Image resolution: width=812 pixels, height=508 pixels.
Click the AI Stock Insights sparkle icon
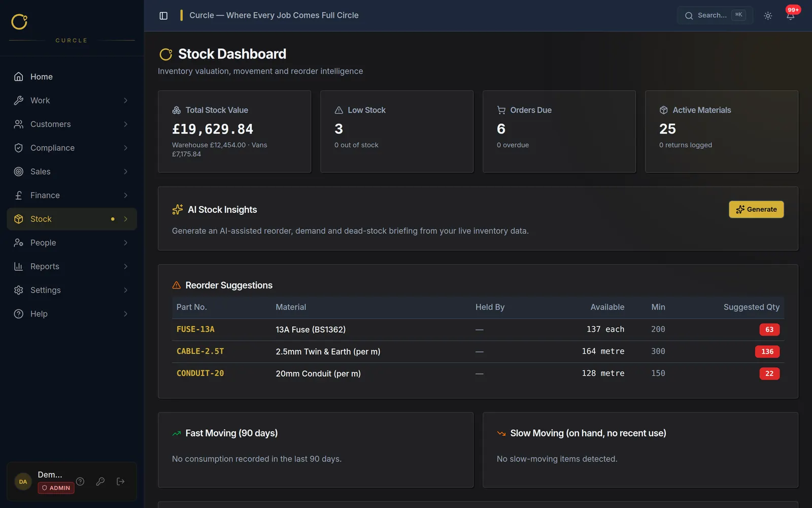178,209
